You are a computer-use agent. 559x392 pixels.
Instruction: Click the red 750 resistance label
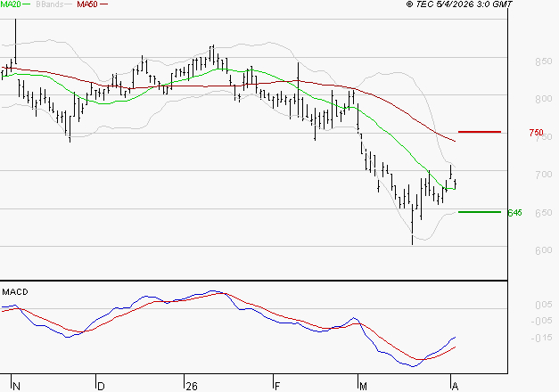(536, 133)
